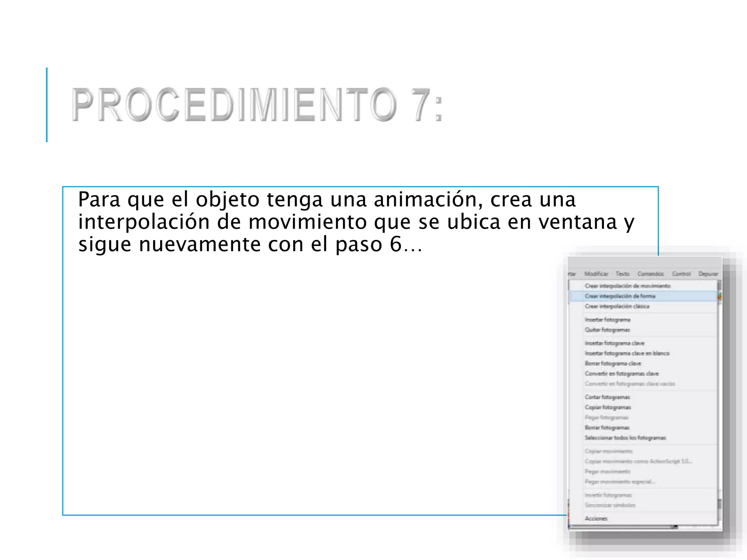Open the Control menu
The width and height of the screenshot is (747, 560).
click(681, 273)
